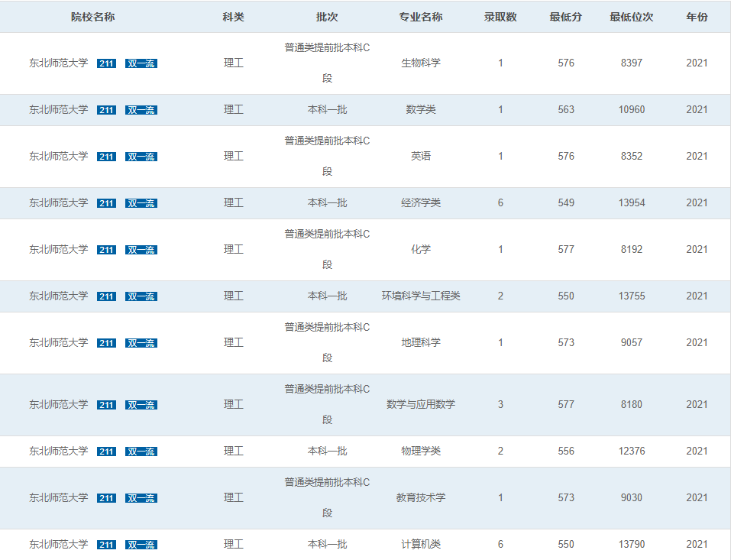This screenshot has height=560, width=731.
Task: Click the lowest rank value 12376
Action: (x=632, y=452)
